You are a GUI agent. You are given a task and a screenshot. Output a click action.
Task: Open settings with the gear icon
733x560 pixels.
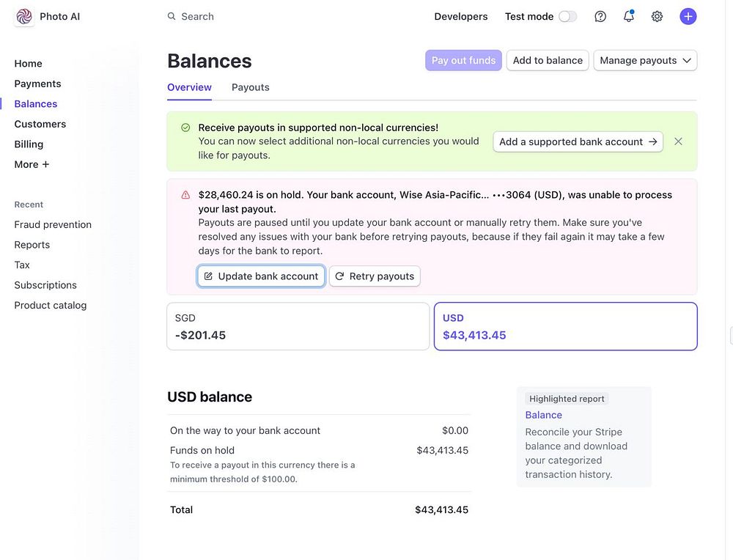[x=657, y=16]
